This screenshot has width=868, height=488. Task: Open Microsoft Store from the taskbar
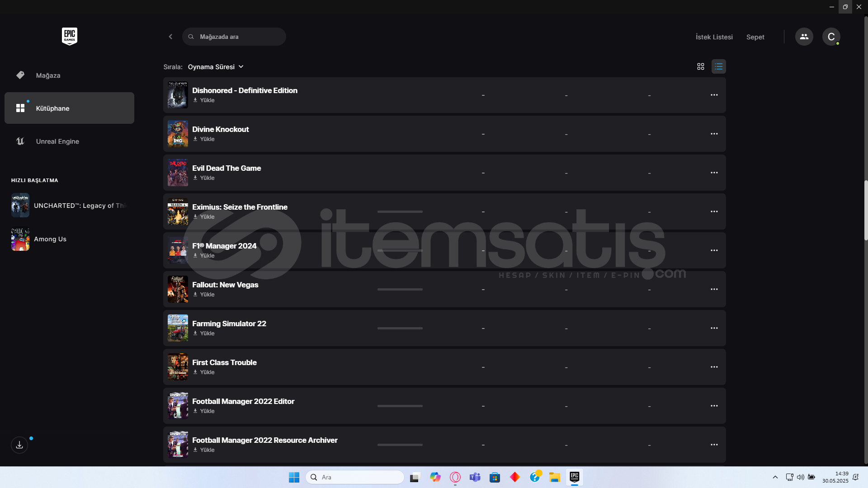point(495,477)
